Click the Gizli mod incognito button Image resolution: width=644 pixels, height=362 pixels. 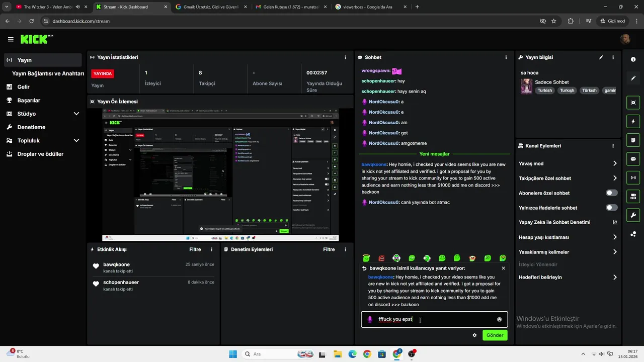[x=612, y=21]
